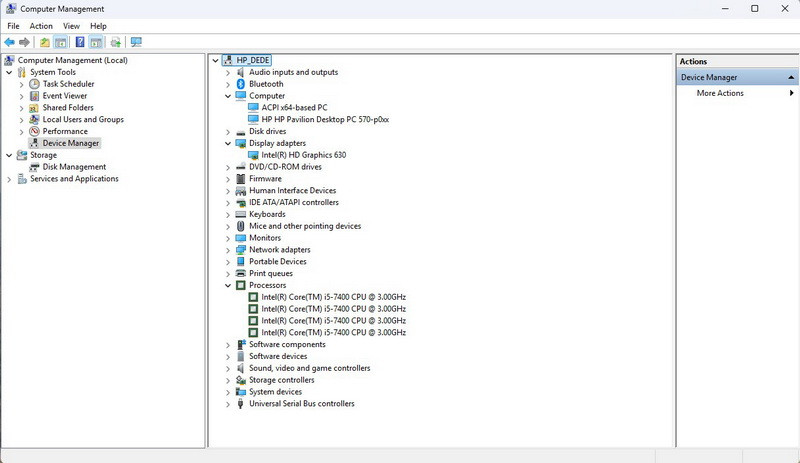Open the Help menu

(98, 26)
